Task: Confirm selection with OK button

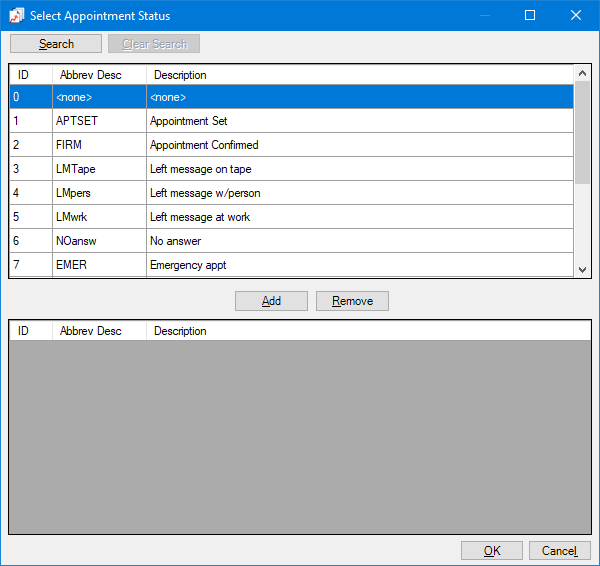Action: tap(491, 551)
